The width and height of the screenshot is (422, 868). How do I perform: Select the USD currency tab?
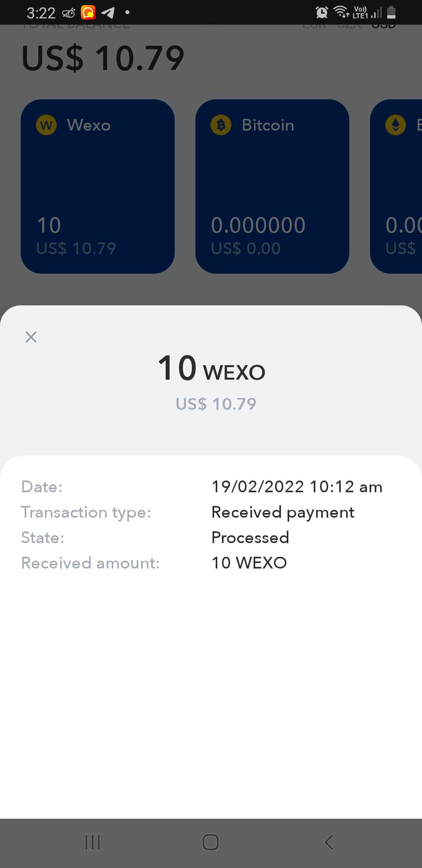pyautogui.click(x=384, y=27)
